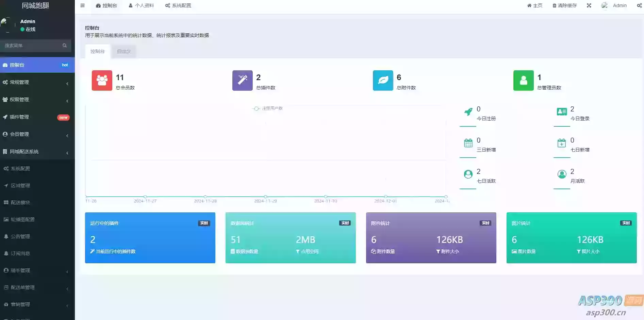Image resolution: width=644 pixels, height=320 pixels.
Task: Click the magnifier icon in sidebar search box
Action: tap(65, 45)
